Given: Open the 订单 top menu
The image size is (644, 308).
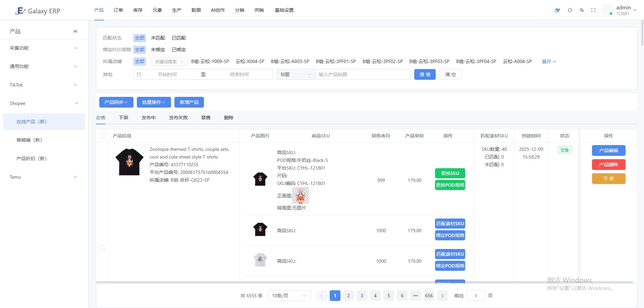Looking at the screenshot, I should coord(118,10).
